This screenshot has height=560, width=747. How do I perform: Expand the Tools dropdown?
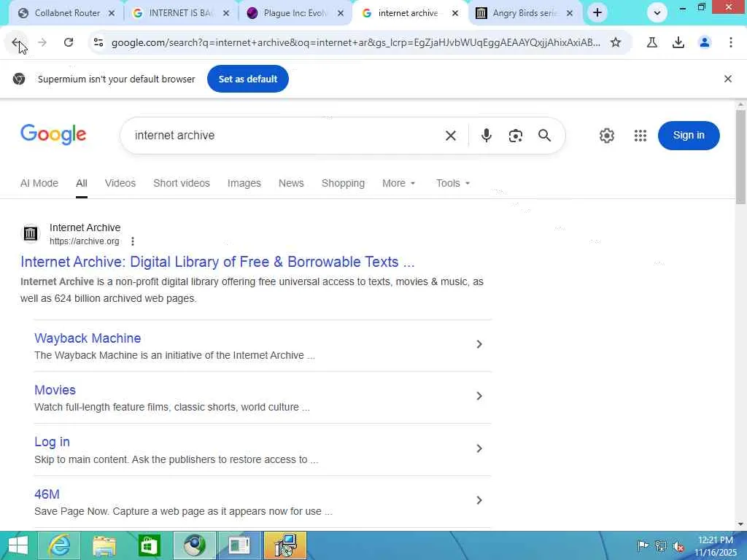click(x=452, y=183)
